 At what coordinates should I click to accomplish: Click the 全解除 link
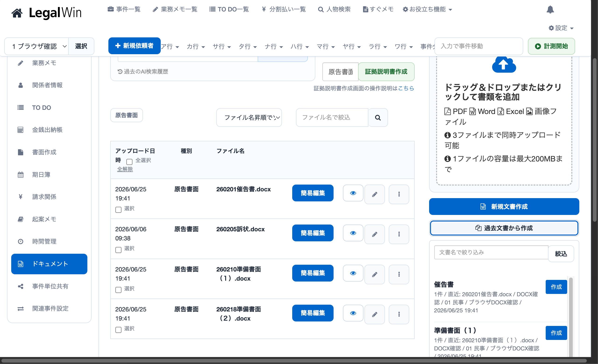[125, 169]
